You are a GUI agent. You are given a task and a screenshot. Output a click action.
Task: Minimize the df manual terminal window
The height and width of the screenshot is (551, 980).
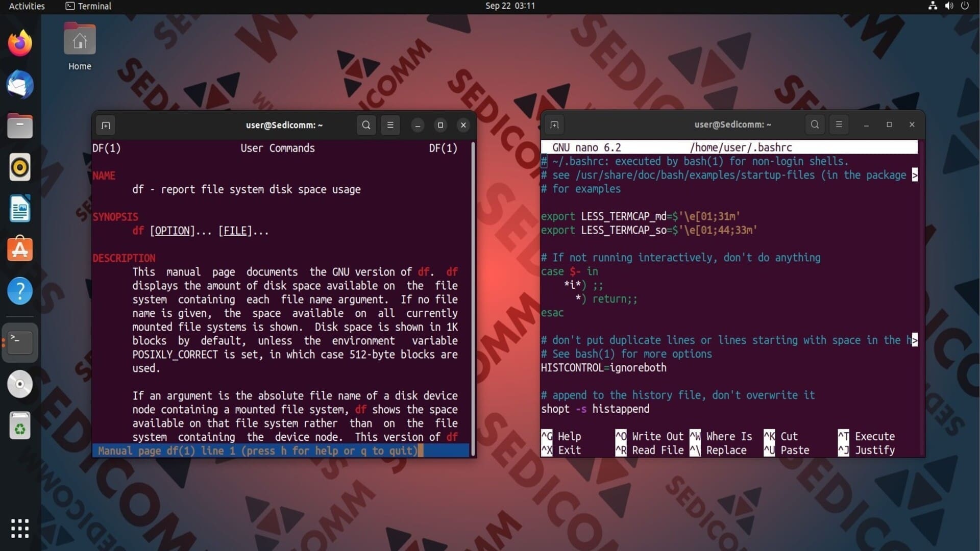click(418, 125)
